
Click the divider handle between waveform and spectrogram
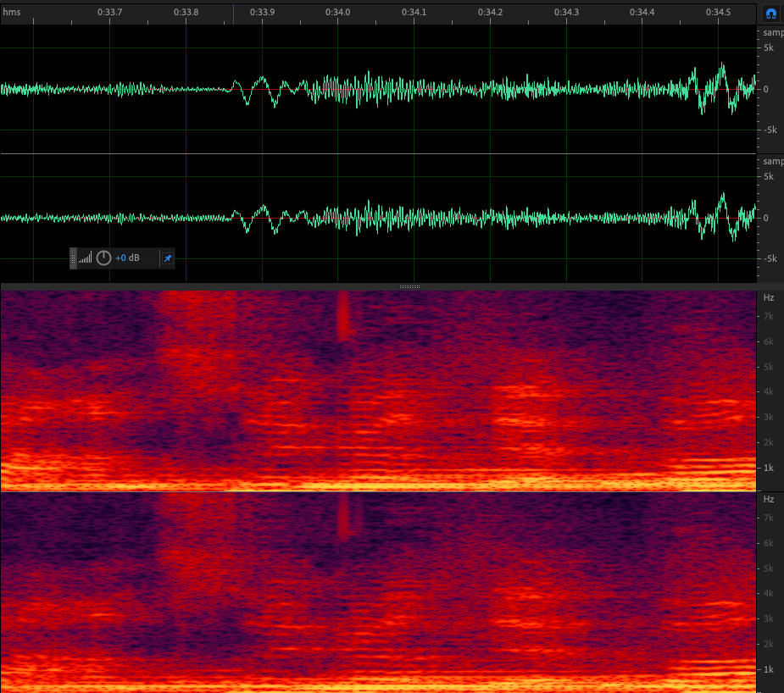[409, 286]
